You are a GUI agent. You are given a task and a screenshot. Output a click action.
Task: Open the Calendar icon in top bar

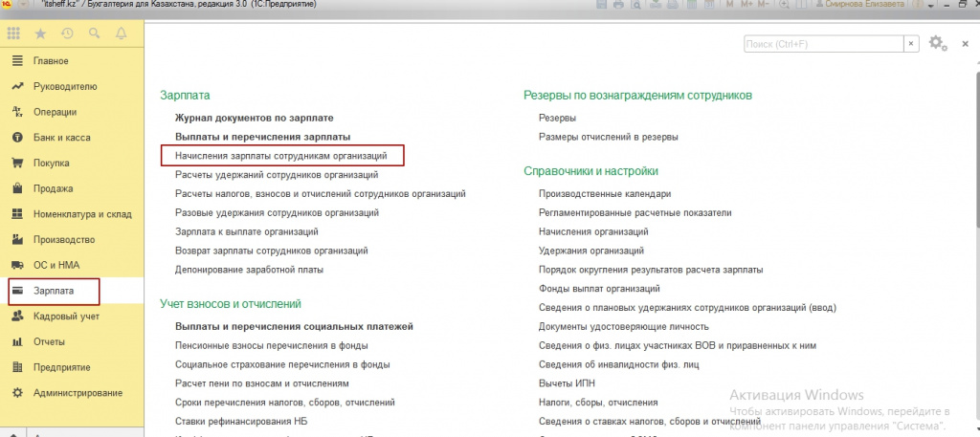point(709,4)
